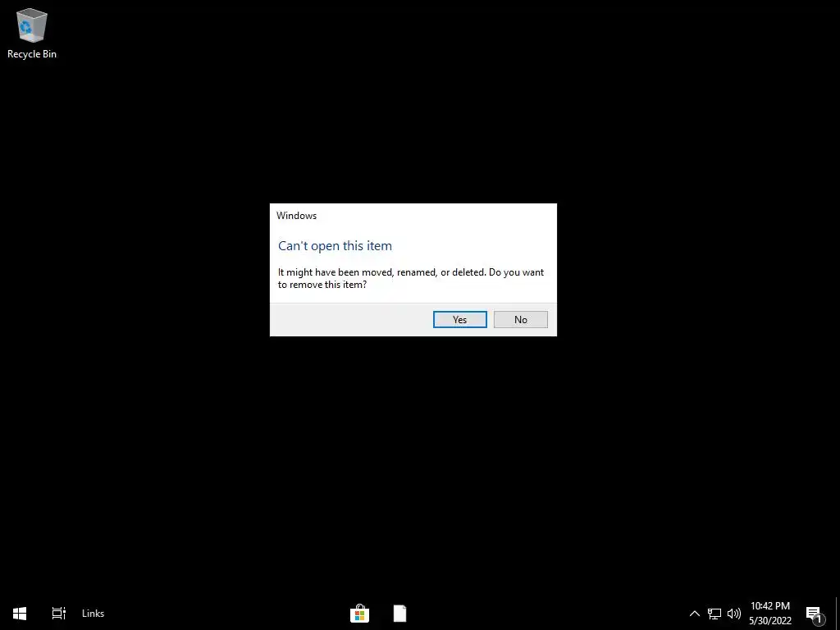Select the Recycle Bin desktop icon
The width and height of the screenshot is (840, 630).
coord(32,33)
